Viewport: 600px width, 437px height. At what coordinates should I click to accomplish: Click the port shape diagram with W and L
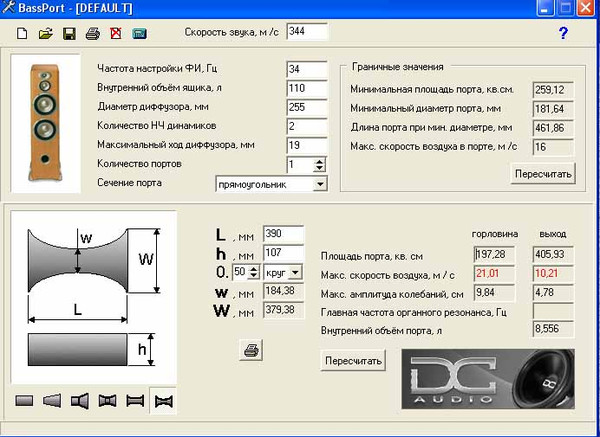(x=94, y=297)
